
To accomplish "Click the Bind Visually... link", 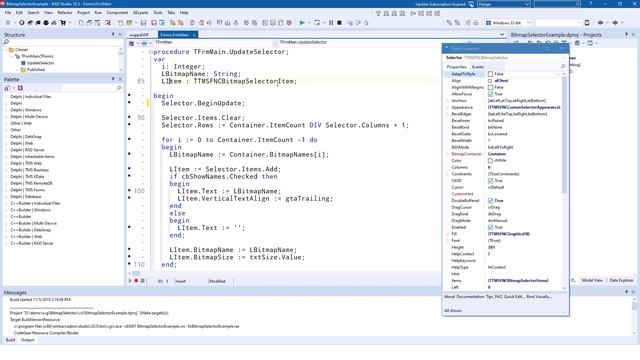I will coord(539,297).
